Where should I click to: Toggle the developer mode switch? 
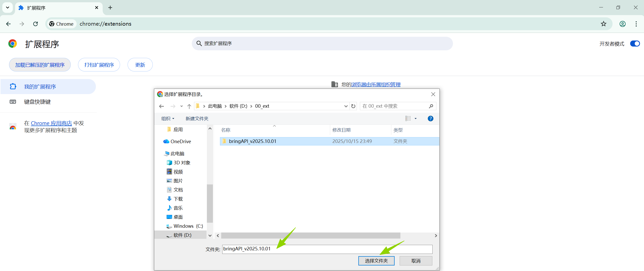[x=634, y=44]
